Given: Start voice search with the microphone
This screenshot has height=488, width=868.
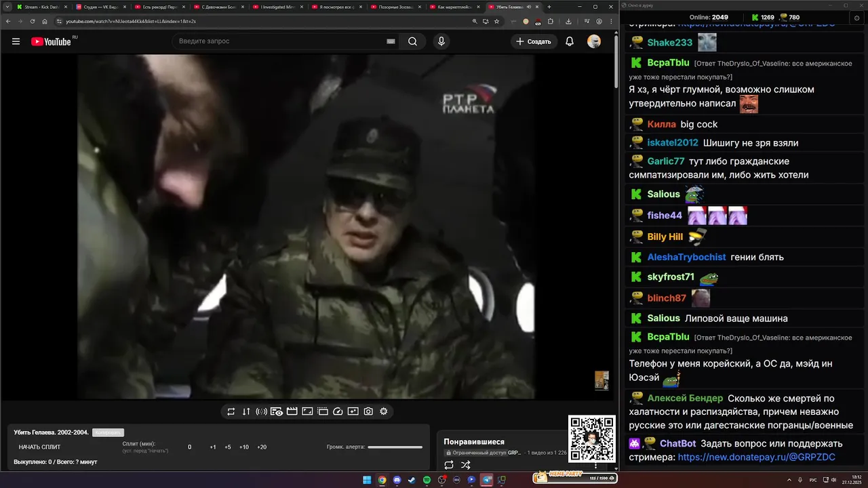Looking at the screenshot, I should tap(441, 41).
